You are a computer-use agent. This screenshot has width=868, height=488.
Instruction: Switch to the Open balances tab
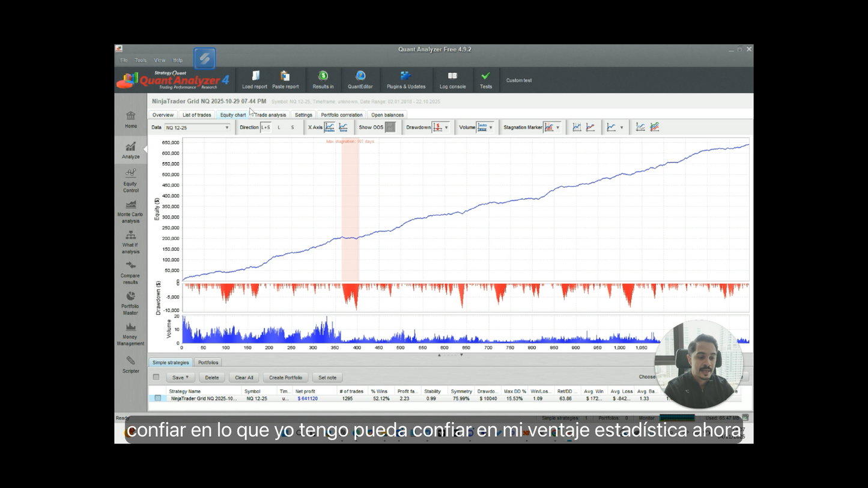tap(387, 115)
